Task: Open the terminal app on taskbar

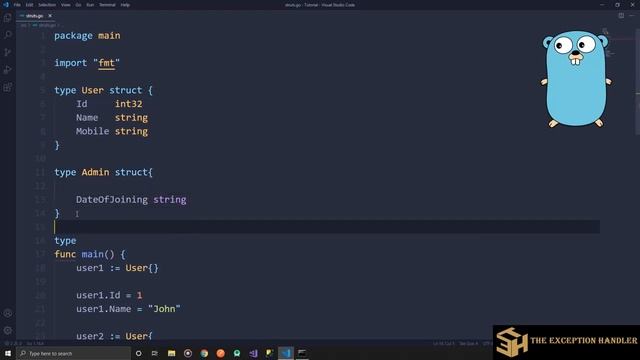Action: pos(302,353)
